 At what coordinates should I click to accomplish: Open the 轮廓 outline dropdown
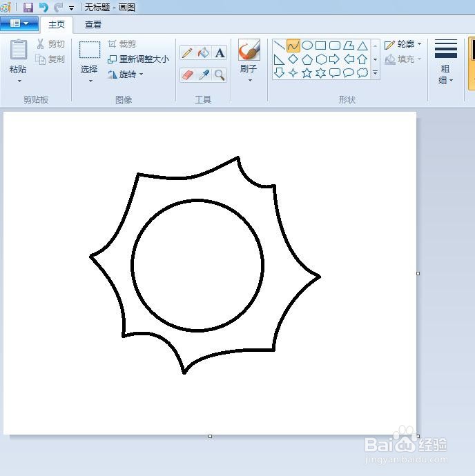click(403, 44)
